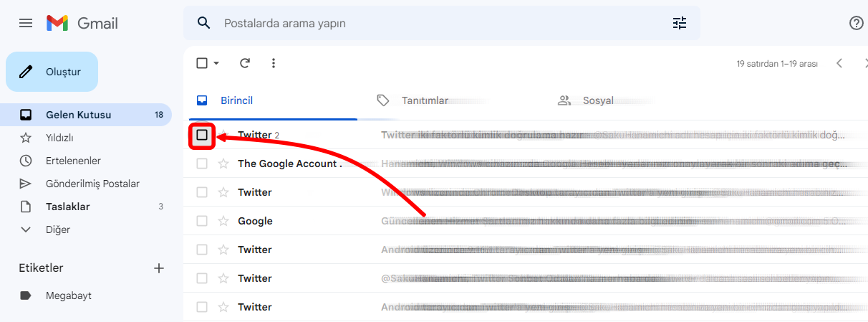Open the More options three-dot menu
This screenshot has height=322, width=868.
tap(273, 63)
